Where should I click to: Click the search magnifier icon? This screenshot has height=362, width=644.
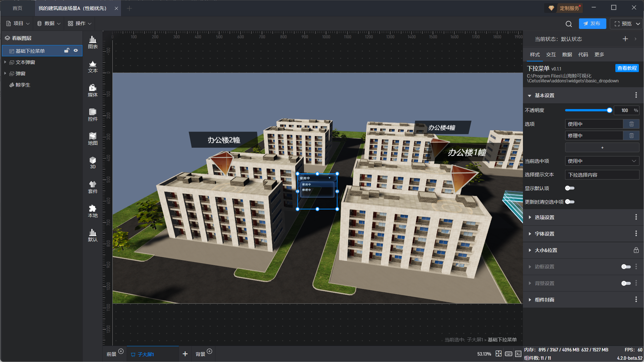[569, 24]
